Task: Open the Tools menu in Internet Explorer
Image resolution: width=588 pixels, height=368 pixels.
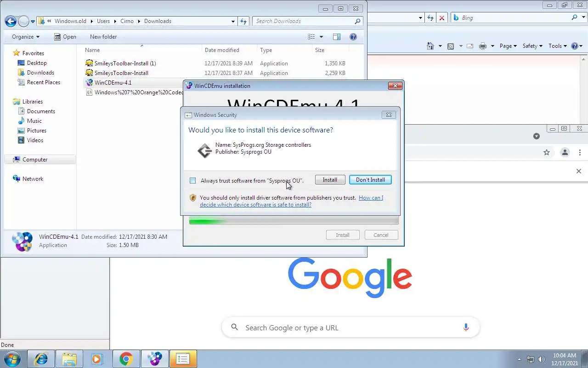Action: pos(558,46)
